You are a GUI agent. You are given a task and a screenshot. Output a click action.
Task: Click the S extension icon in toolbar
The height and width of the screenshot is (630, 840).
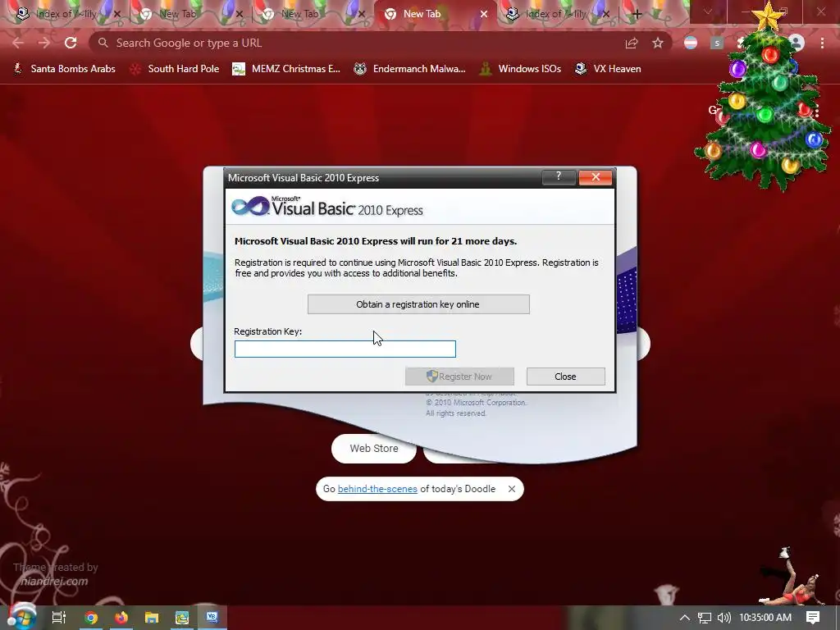click(717, 43)
